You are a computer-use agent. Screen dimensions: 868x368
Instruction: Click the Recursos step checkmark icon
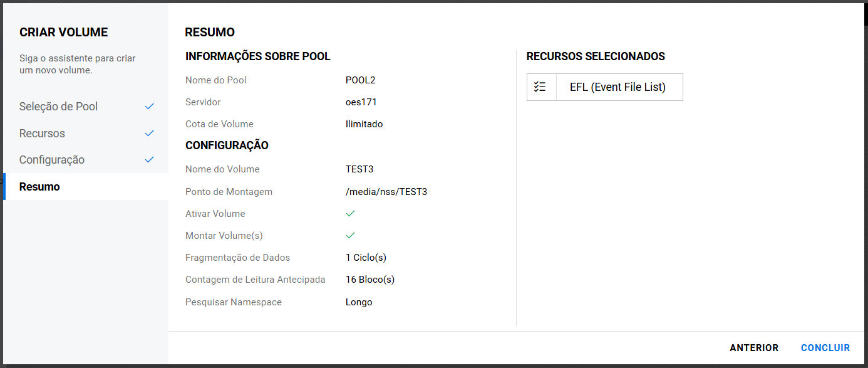tap(149, 134)
